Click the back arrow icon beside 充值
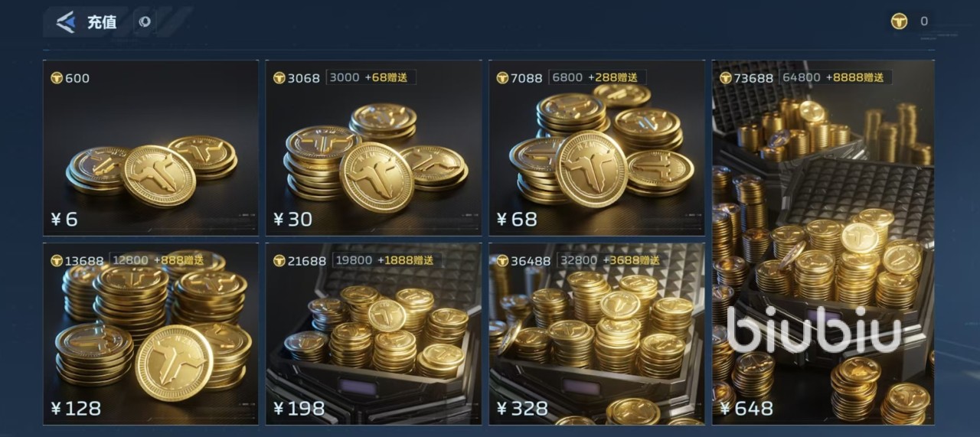980x437 pixels. (x=66, y=22)
